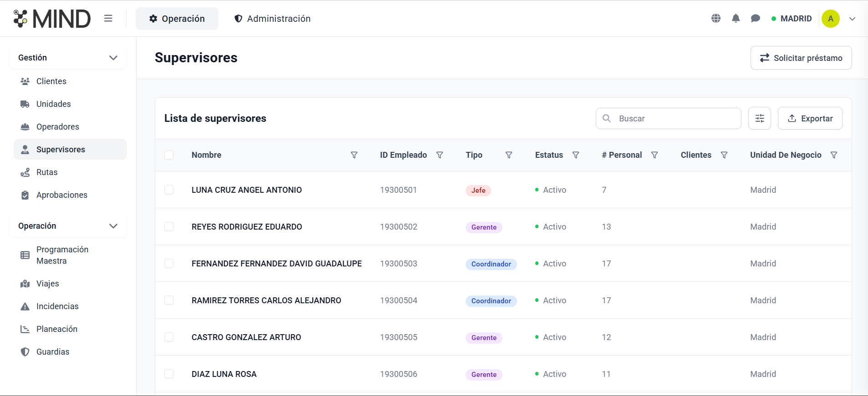The image size is (868, 396).
Task: Open supervisor DIAZ LUNA ROSA
Action: (224, 374)
